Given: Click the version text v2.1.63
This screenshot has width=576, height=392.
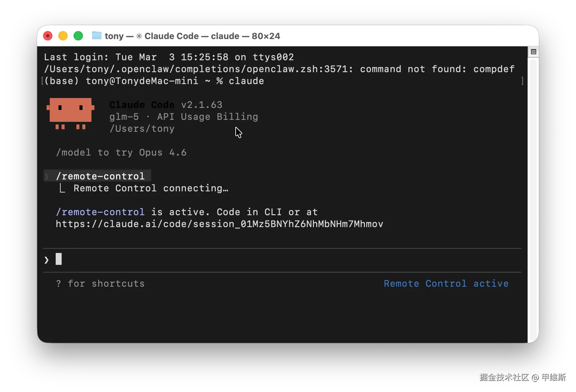Looking at the screenshot, I should pos(202,105).
